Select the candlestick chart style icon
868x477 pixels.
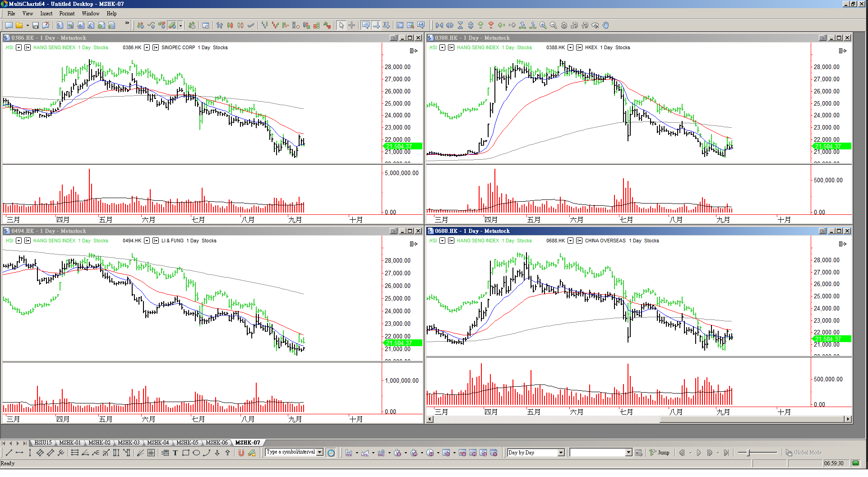click(230, 25)
